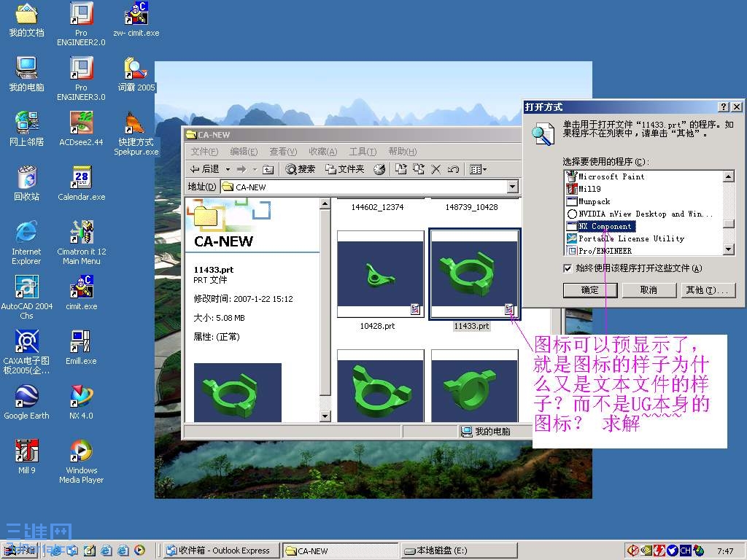The height and width of the screenshot is (560, 747).
Task: Select the 10428.prt file thumbnail
Action: coord(380,274)
